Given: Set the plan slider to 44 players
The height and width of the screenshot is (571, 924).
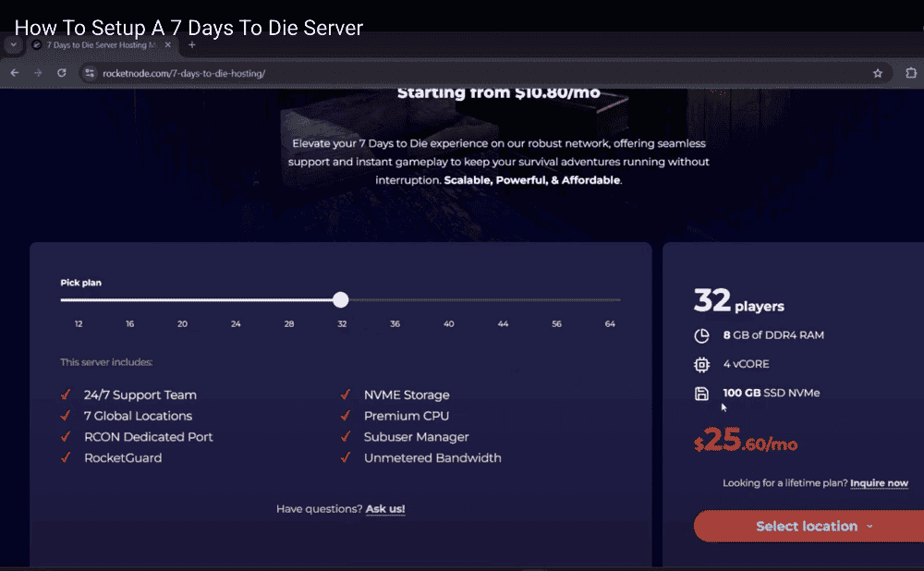Looking at the screenshot, I should click(503, 300).
